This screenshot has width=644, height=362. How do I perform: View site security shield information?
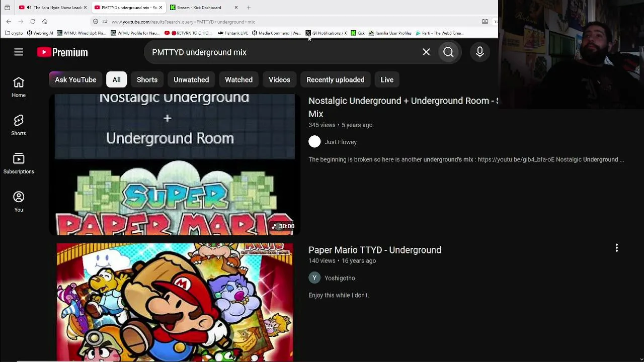(x=96, y=22)
